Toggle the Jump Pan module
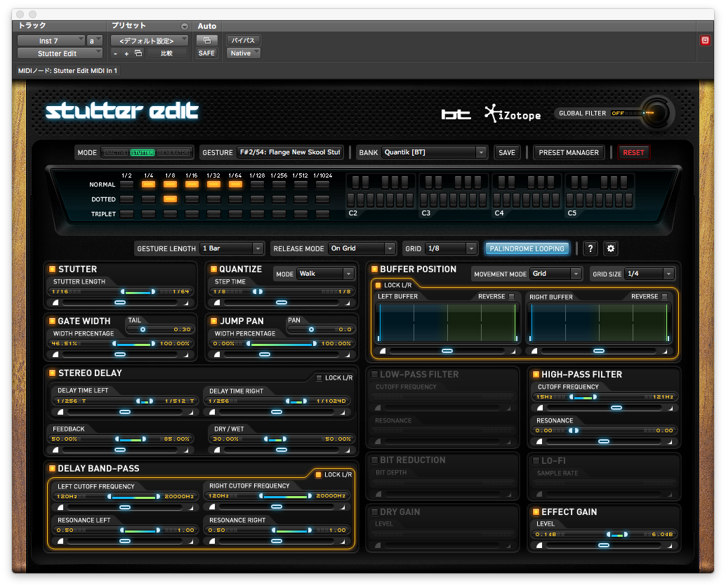Image resolution: width=726 pixels, height=588 pixels. 213,321
